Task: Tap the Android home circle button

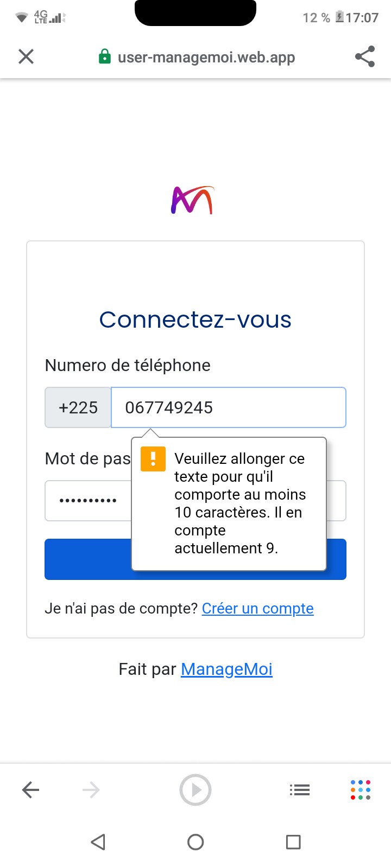Action: [195, 842]
